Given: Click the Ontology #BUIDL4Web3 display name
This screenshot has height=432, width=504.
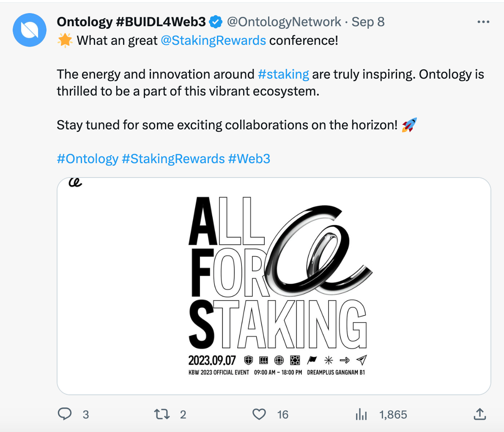Looking at the screenshot, I should pos(131,22).
